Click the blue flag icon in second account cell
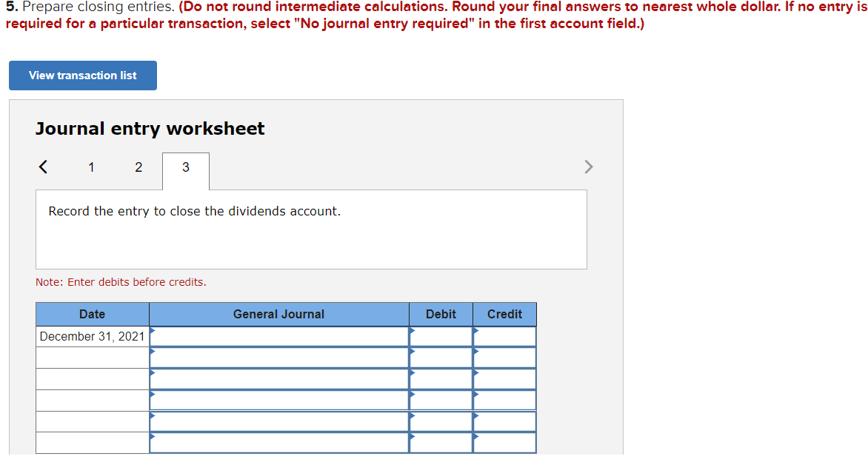Screen dimensions: 868x459 pos(153,352)
